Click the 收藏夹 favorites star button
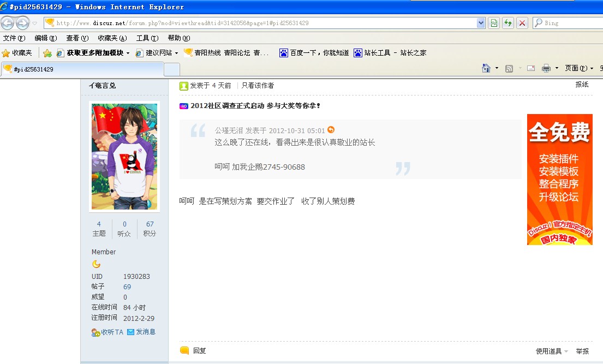The height and width of the screenshot is (364, 603). [17, 53]
